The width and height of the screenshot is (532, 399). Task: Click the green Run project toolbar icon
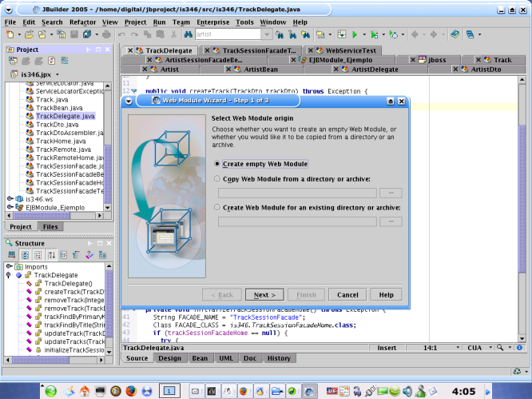(353, 34)
